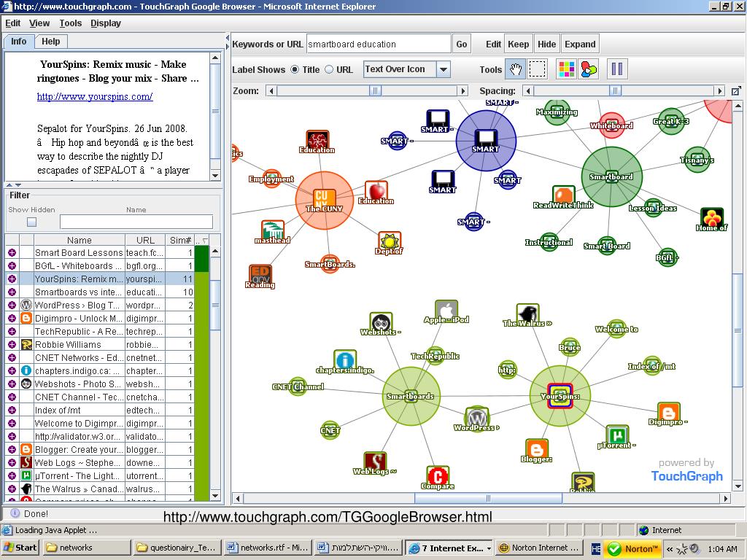Viewport: 747px width, 560px height.
Task: Expand the WordPress Blog row
Action: pos(12,306)
